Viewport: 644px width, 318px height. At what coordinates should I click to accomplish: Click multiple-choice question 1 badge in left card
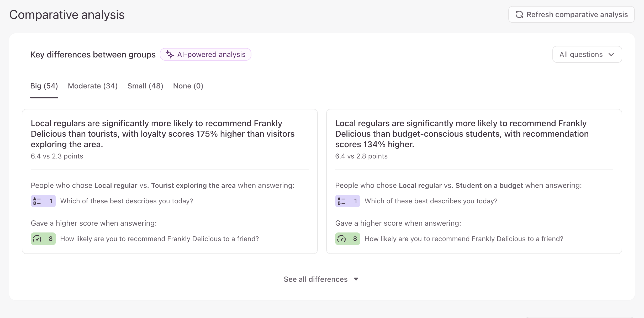[43, 201]
